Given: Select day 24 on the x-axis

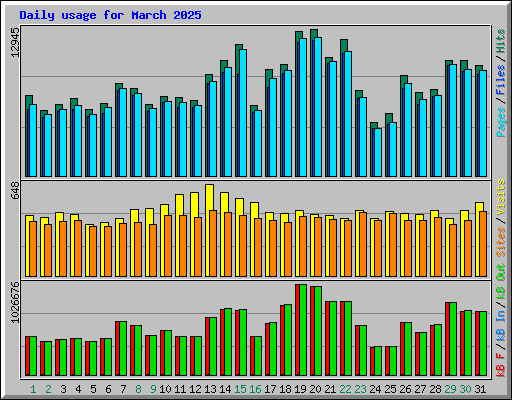Looking at the screenshot, I should (x=375, y=389).
